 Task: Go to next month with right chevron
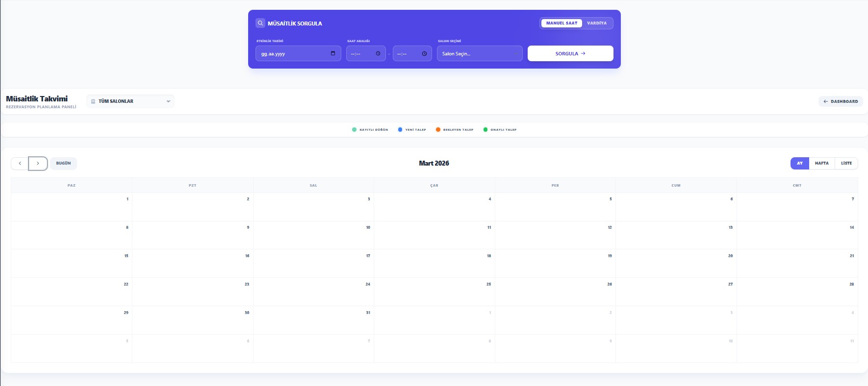[38, 163]
